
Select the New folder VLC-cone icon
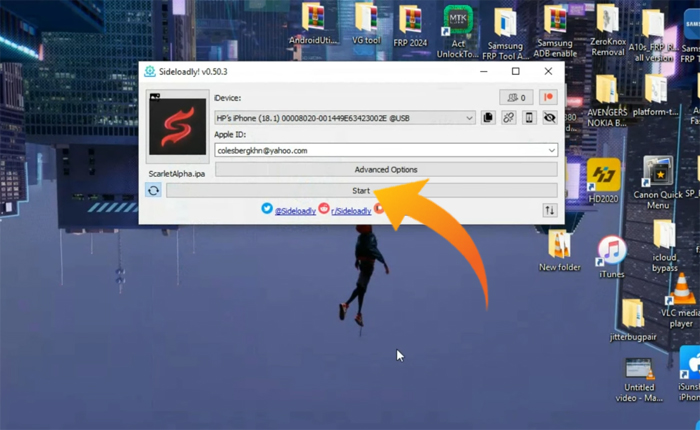click(x=559, y=250)
